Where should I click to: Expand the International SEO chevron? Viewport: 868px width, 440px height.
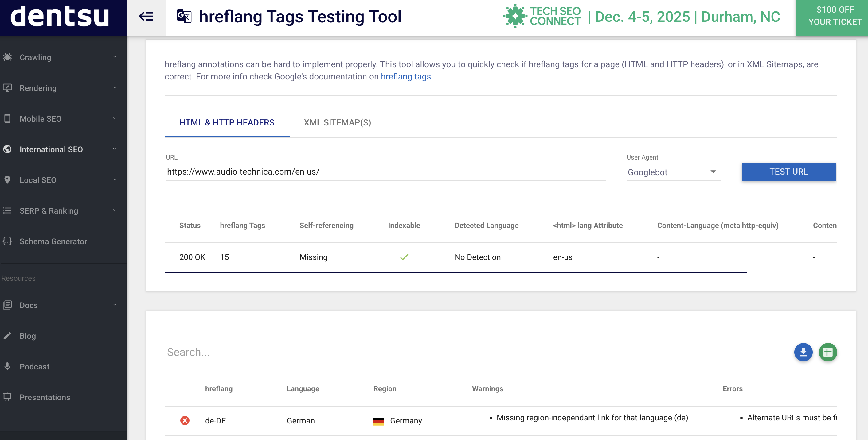click(x=115, y=149)
